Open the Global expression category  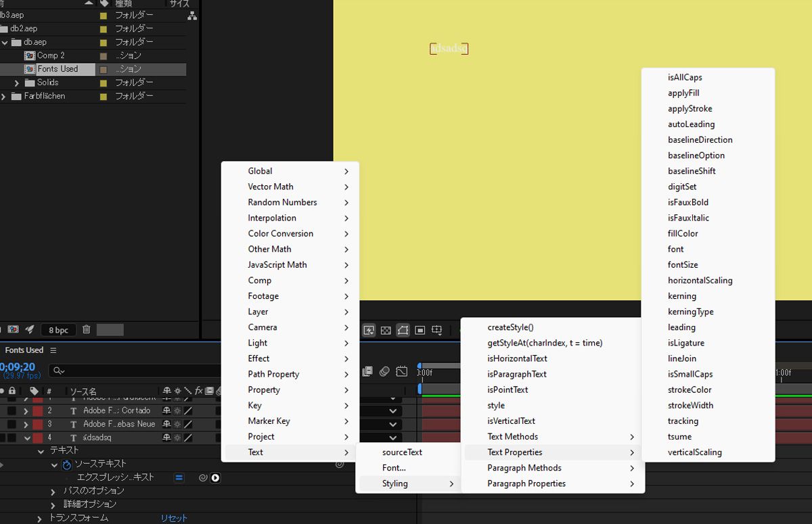click(x=290, y=171)
